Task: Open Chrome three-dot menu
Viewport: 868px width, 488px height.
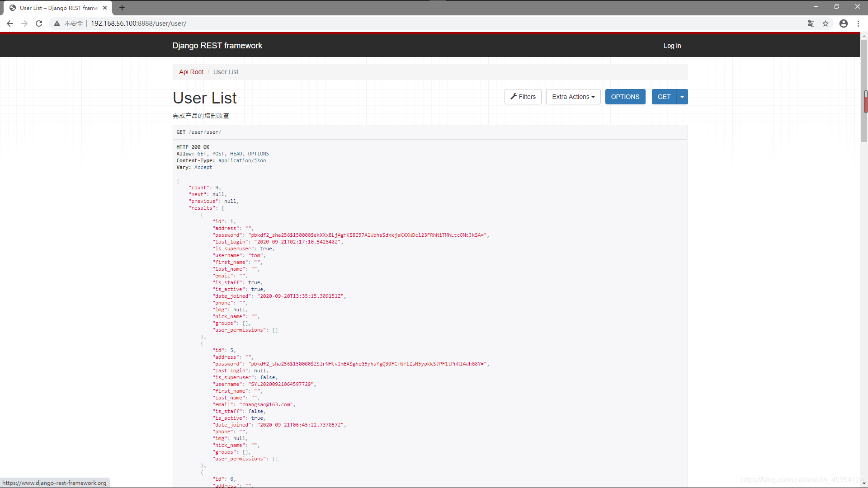Action: tap(858, 23)
